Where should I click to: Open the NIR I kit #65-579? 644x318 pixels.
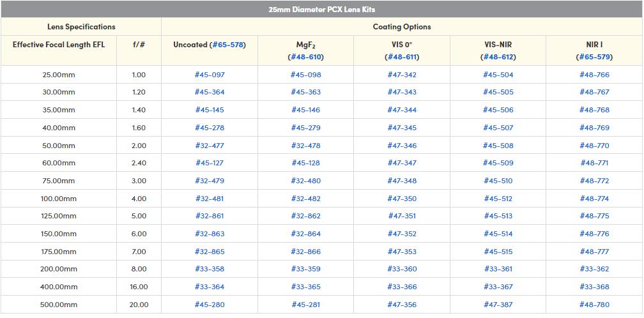594,57
